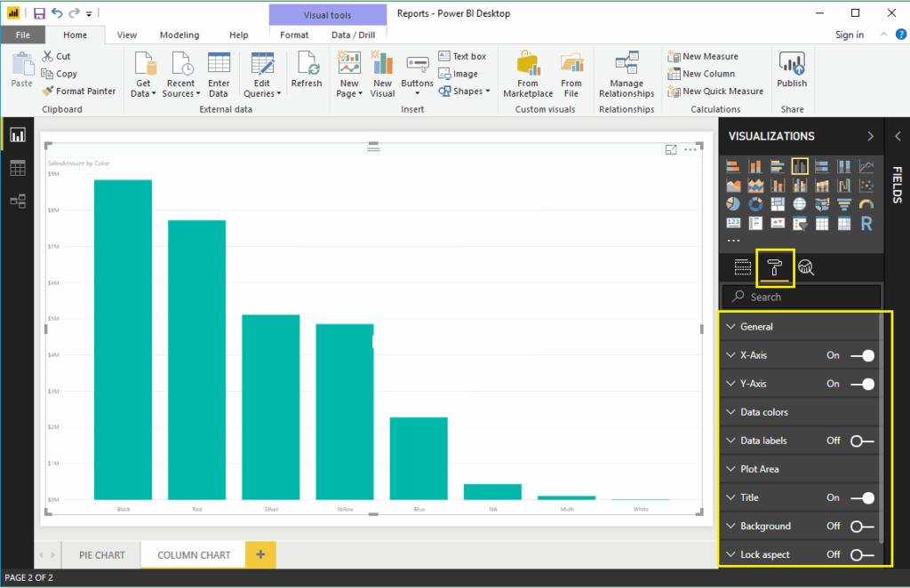
Task: Click the formatting Search field
Action: [802, 297]
